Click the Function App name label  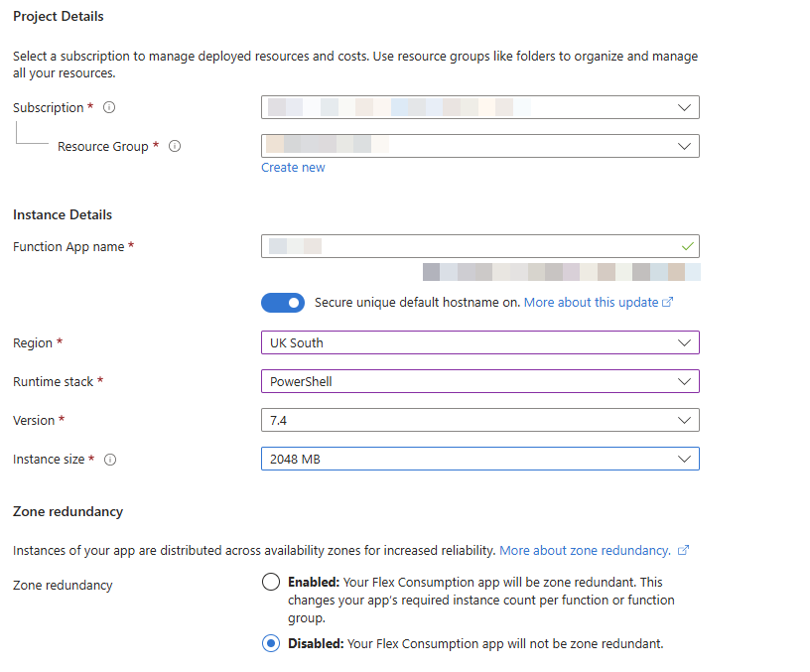tap(68, 246)
